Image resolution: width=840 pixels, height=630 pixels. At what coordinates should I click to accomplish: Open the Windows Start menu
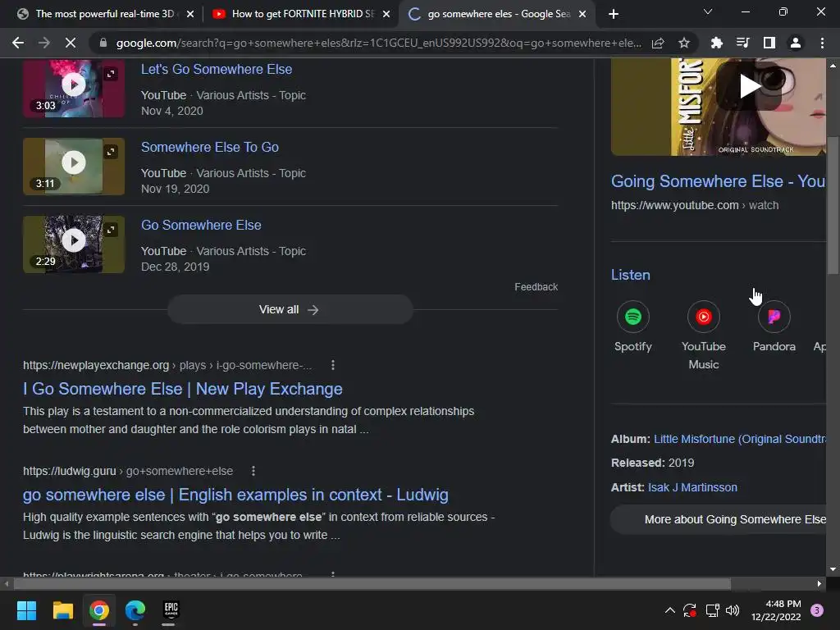[x=26, y=610]
